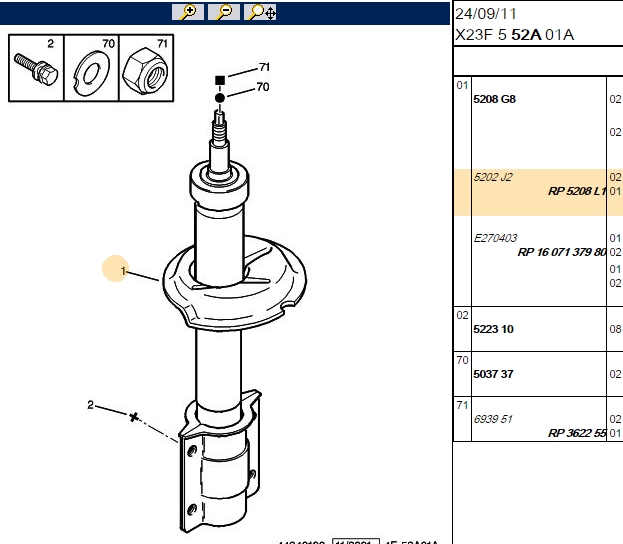Click quantity 02 in the 5037 37 row
The image size is (623, 544).
coord(615,374)
